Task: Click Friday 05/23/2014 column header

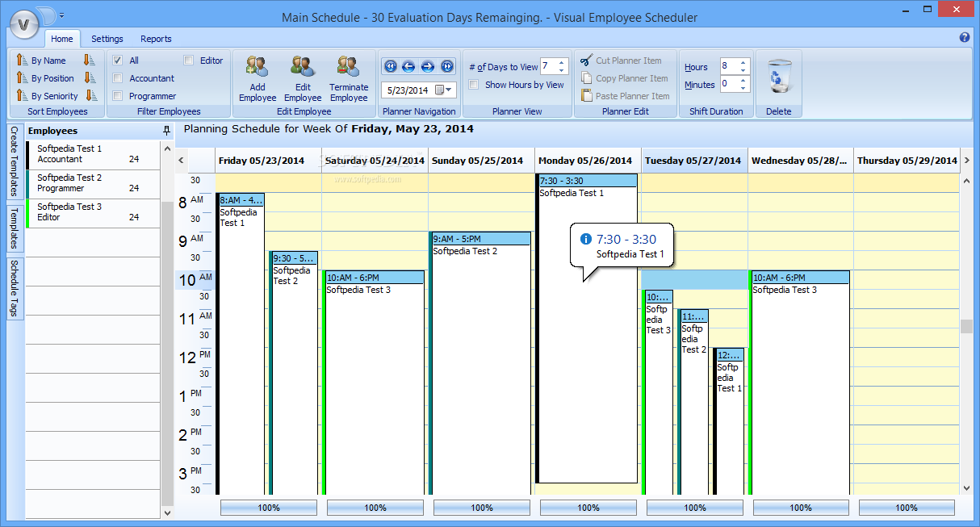Action: click(268, 161)
